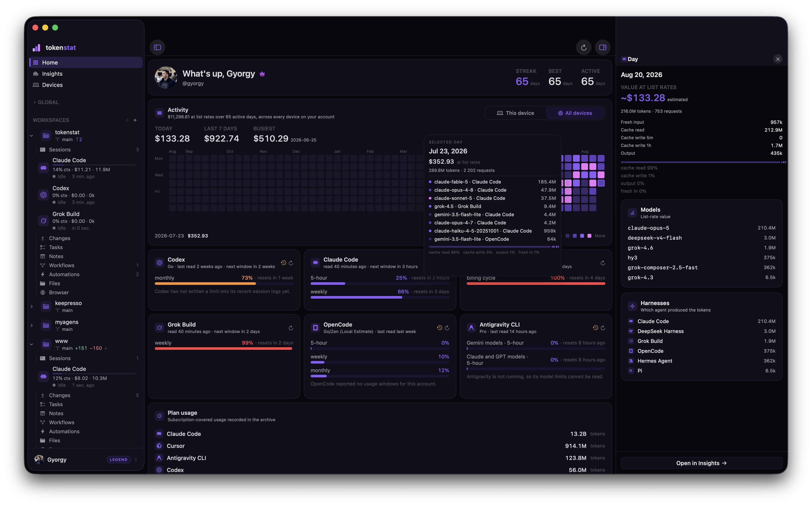Screen dimensions: 812x506
Task: Click the Codex monthly 73% usage bar
Action: point(224,284)
